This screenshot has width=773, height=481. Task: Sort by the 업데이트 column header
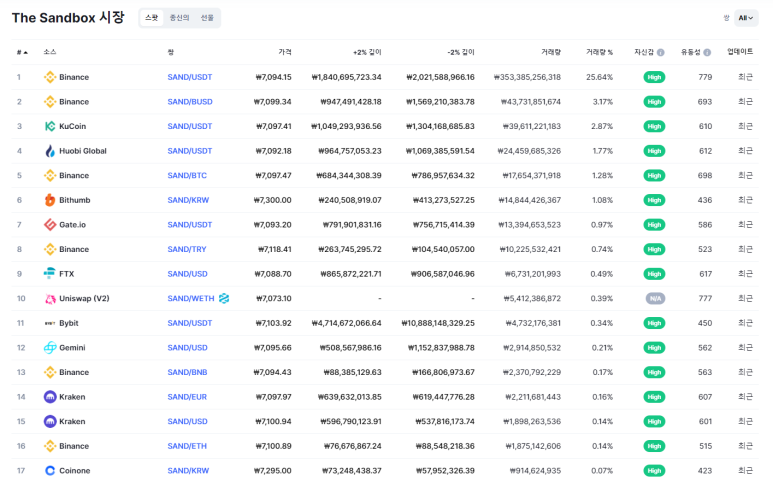coord(740,52)
